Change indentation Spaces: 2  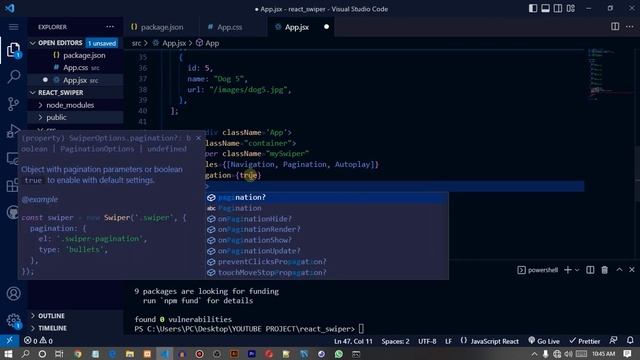395,341
